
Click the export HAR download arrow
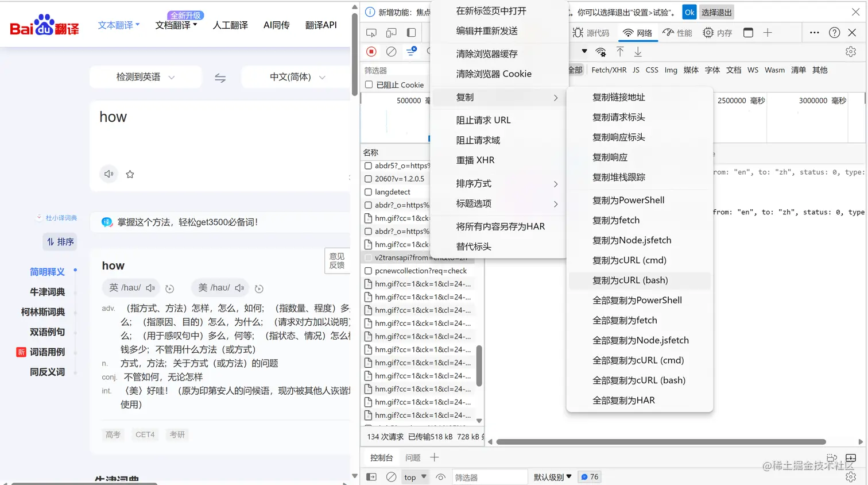[x=638, y=52]
